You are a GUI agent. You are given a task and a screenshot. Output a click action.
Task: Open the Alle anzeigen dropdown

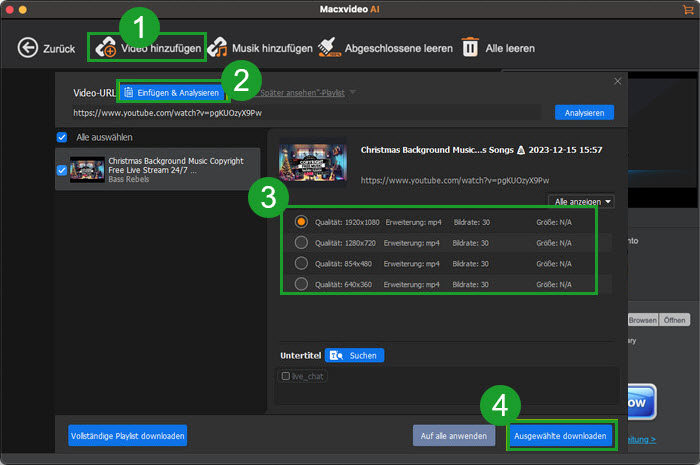tap(581, 202)
